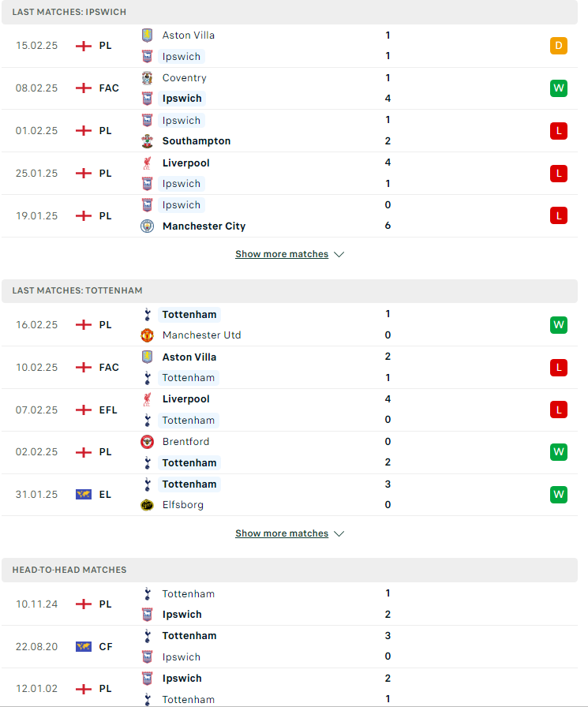Click the Liverpool crest in the 07.02.25 EFL match

pyautogui.click(x=147, y=399)
